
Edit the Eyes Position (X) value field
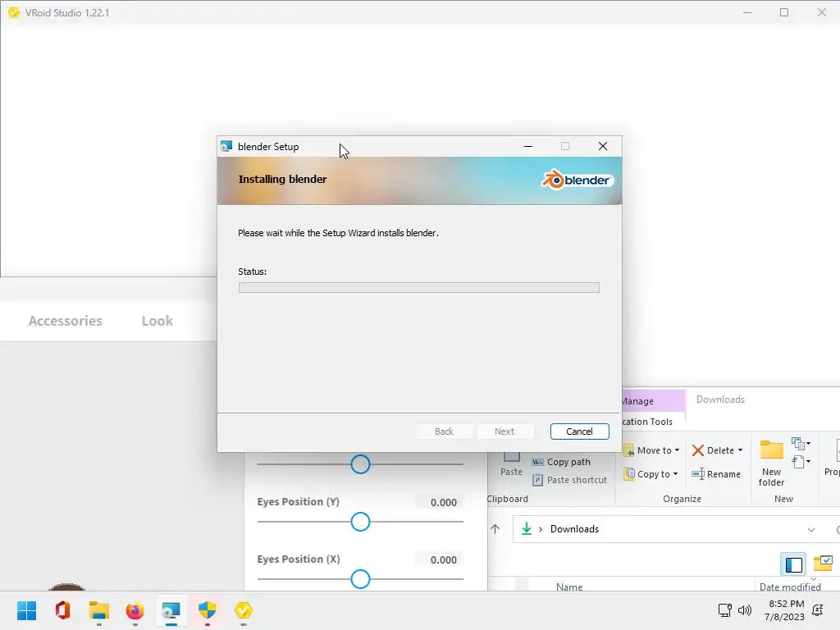pyautogui.click(x=439, y=559)
